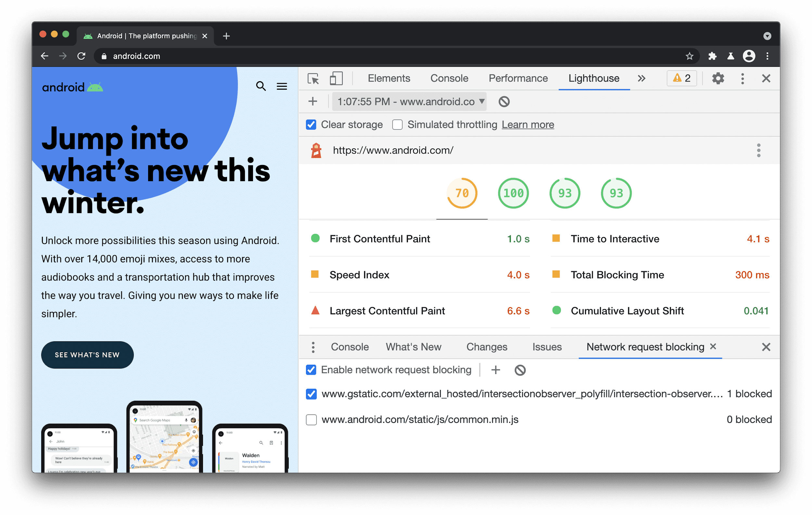812x515 pixels.
Task: Click the Learn more link next to Simulated throttling
Action: point(527,125)
